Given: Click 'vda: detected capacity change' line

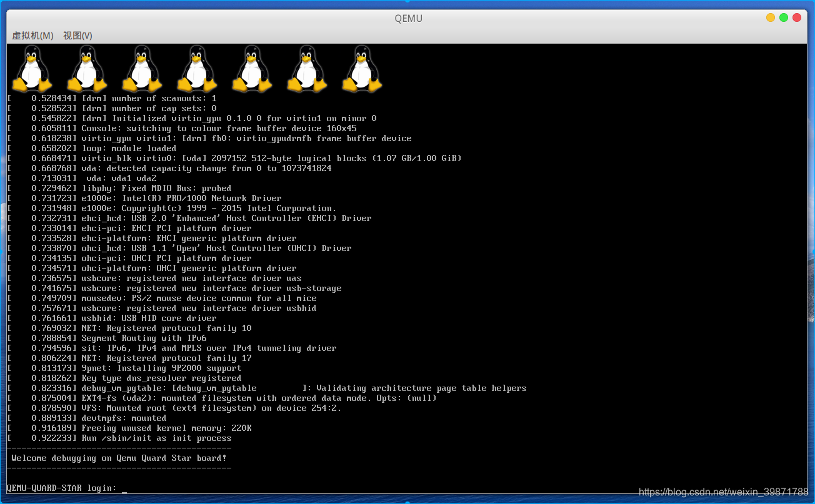Looking at the screenshot, I should click(x=169, y=168).
